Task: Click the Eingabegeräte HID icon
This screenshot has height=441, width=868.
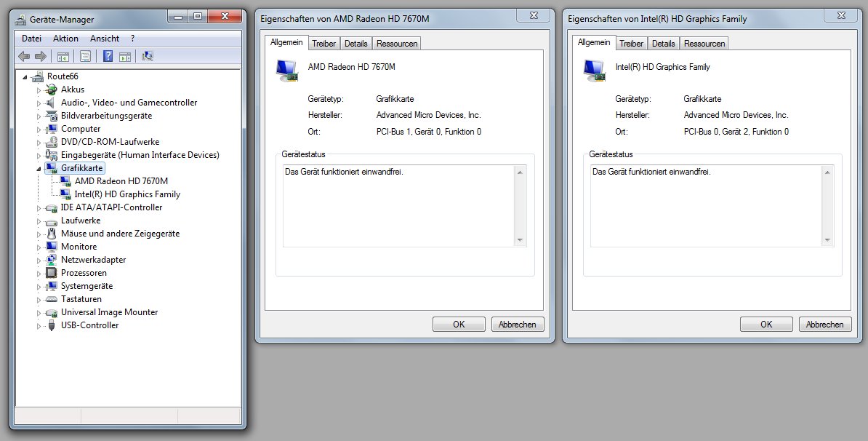Action: [x=52, y=155]
